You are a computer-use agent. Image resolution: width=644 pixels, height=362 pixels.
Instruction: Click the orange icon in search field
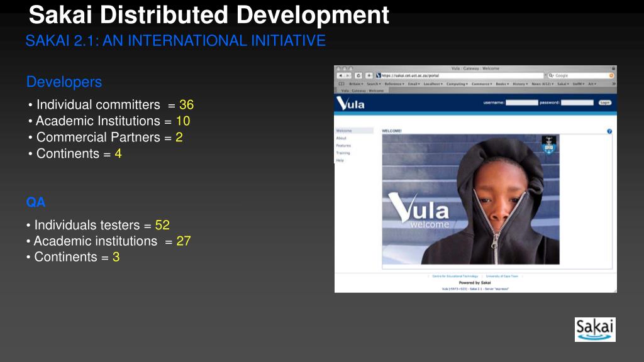[x=611, y=75]
